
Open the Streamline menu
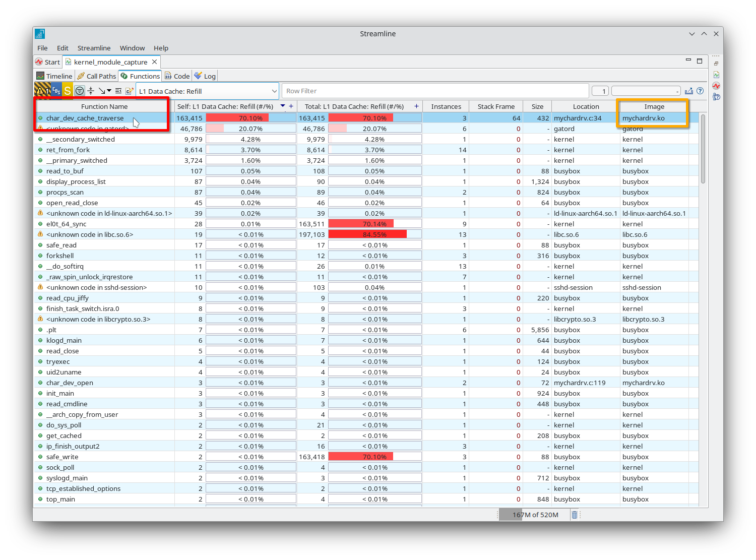[94, 48]
